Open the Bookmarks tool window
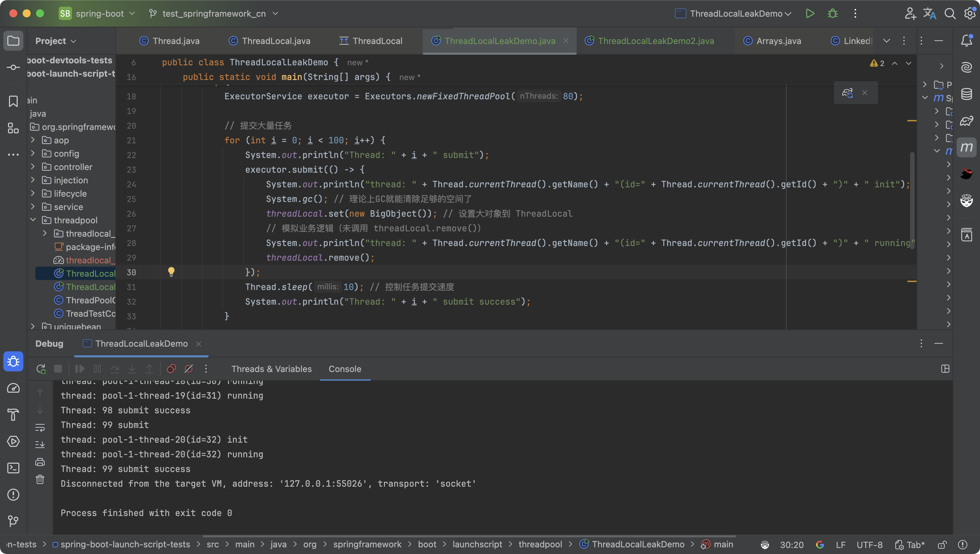980x554 pixels. [13, 101]
